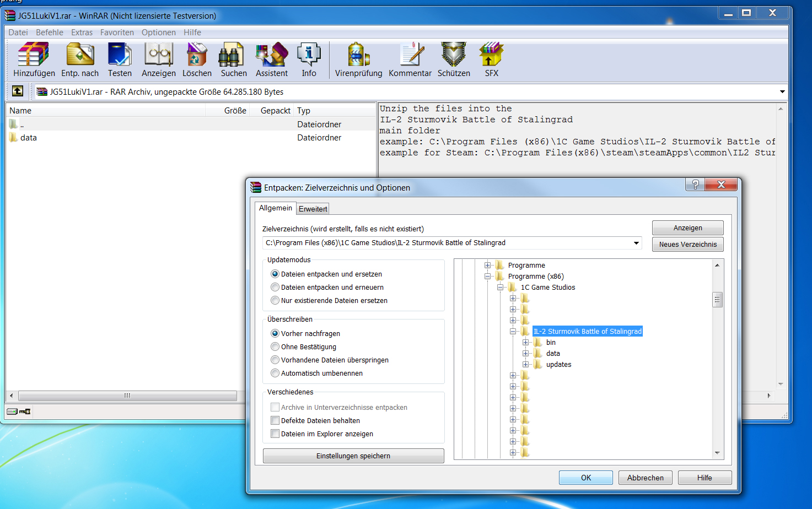Viewport: 812px width, 509px height.
Task: Click the SFX toolbar icon
Action: [491, 55]
